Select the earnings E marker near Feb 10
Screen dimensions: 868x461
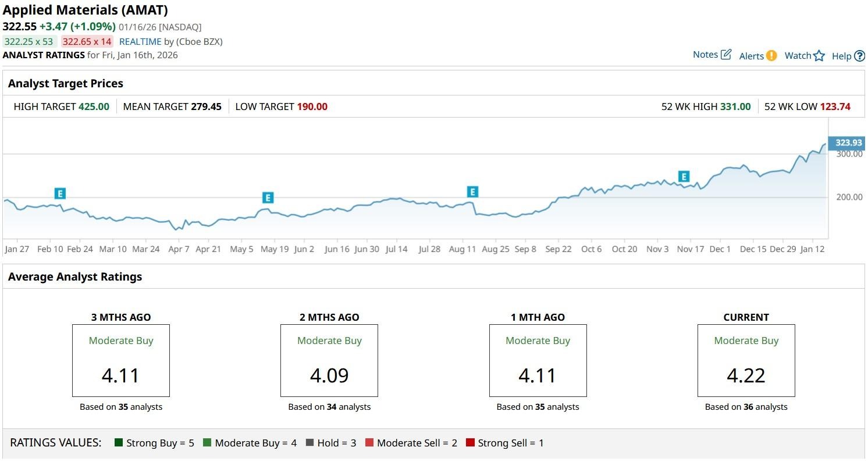pyautogui.click(x=59, y=194)
